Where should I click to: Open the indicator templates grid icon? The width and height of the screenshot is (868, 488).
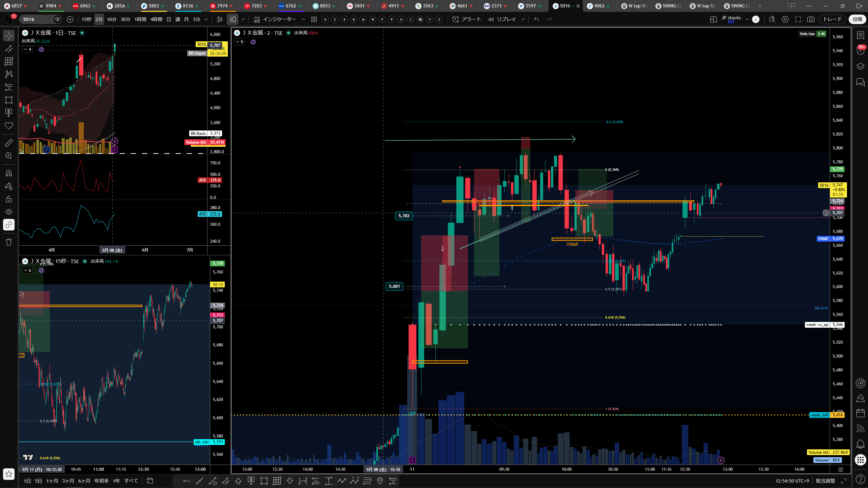click(314, 19)
